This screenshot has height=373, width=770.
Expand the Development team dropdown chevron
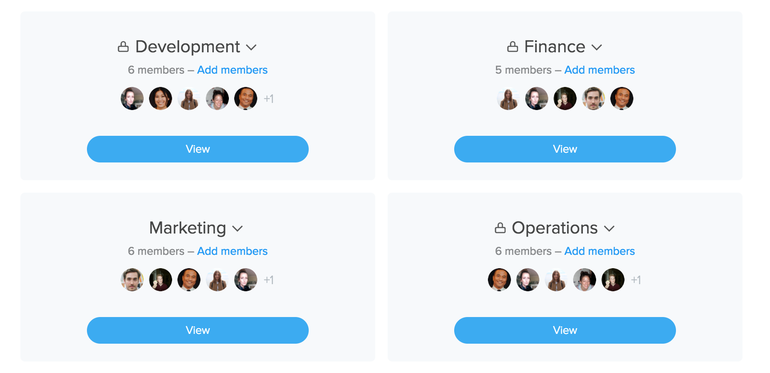[x=251, y=48]
